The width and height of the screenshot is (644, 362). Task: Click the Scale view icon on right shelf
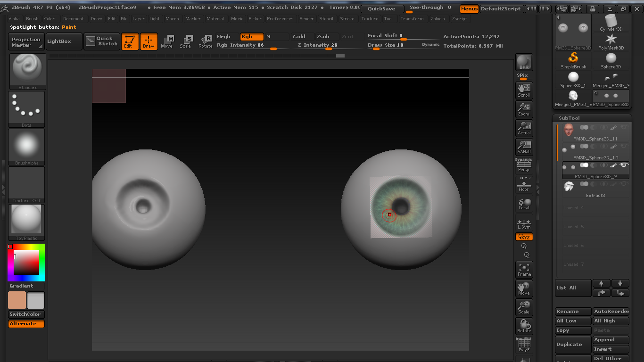pos(524,307)
